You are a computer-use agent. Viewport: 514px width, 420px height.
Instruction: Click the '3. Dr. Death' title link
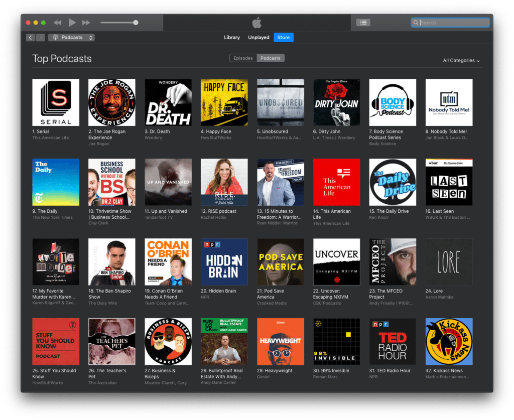157,131
